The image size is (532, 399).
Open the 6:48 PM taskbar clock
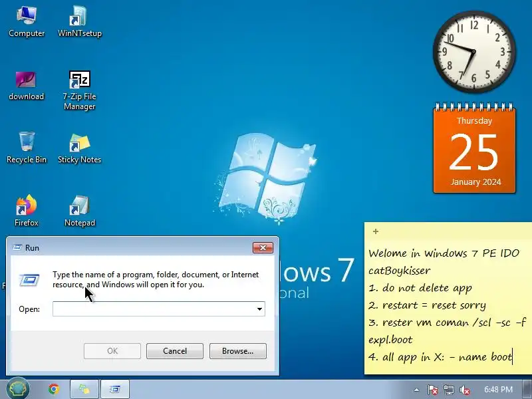tap(498, 389)
